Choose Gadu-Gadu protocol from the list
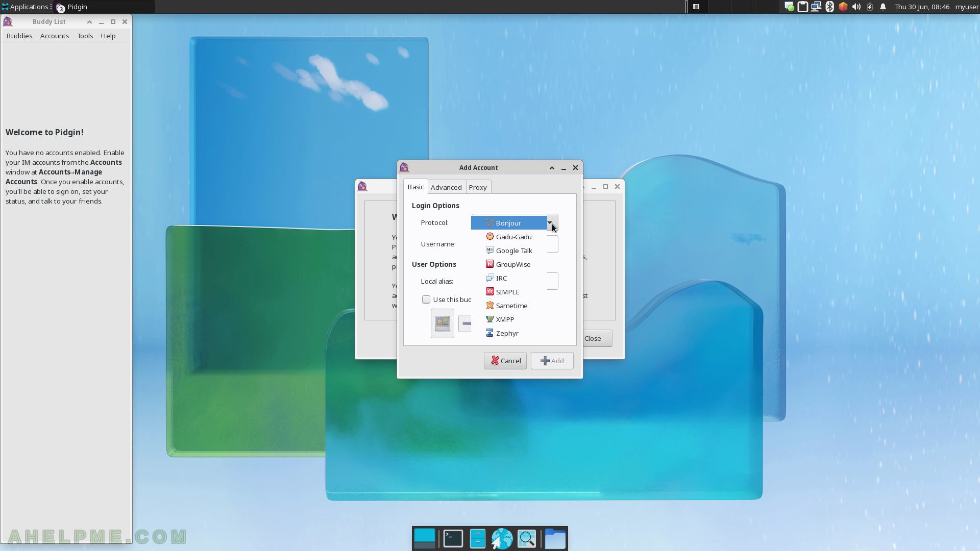 (x=509, y=237)
